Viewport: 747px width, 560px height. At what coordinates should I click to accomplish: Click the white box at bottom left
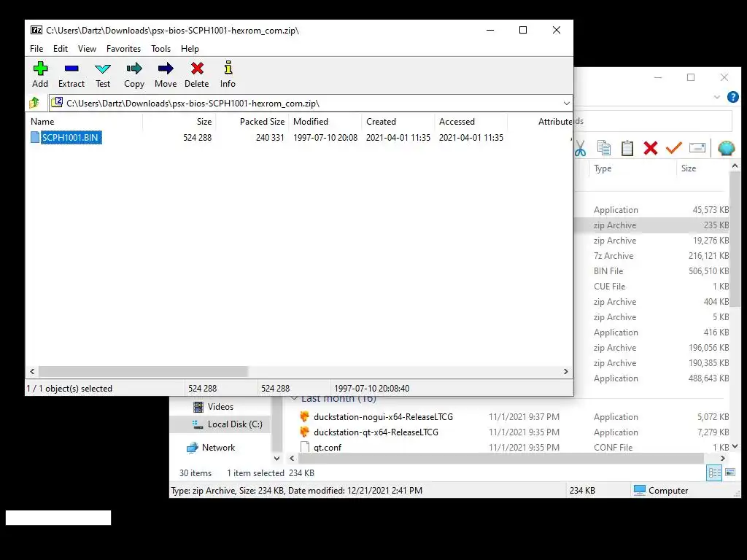point(58,518)
